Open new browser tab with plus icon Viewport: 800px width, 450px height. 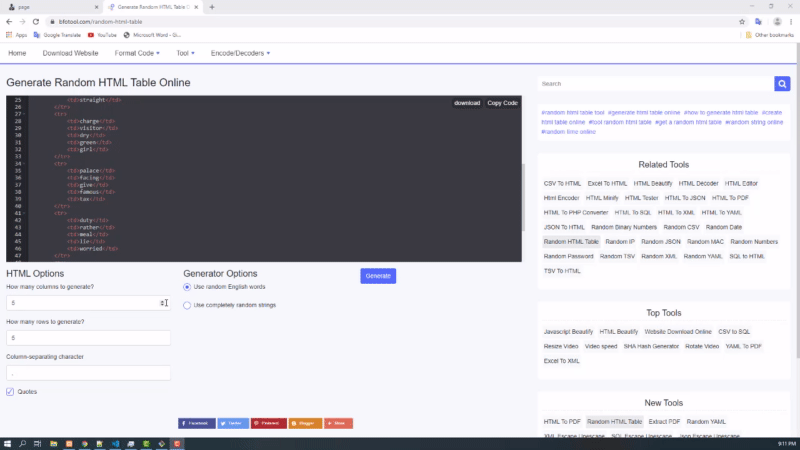pyautogui.click(x=212, y=7)
